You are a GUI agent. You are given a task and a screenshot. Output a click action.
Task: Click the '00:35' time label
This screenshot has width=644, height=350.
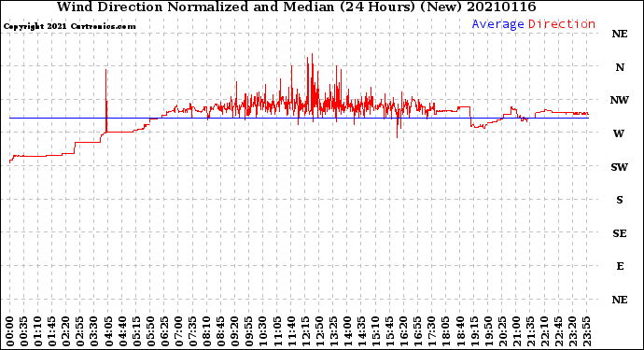pyautogui.click(x=24, y=331)
